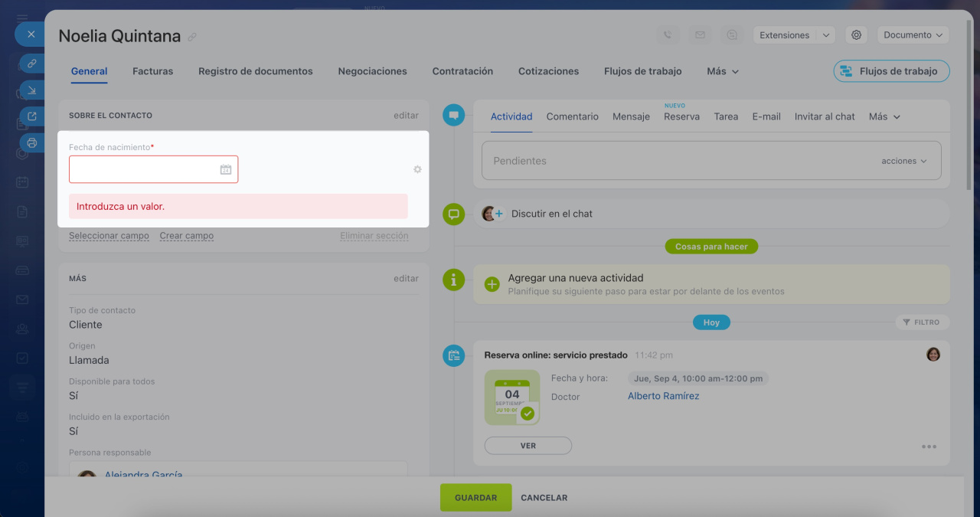The width and height of the screenshot is (980, 517).
Task: Open three-dot menu on reservation card
Action: click(929, 447)
